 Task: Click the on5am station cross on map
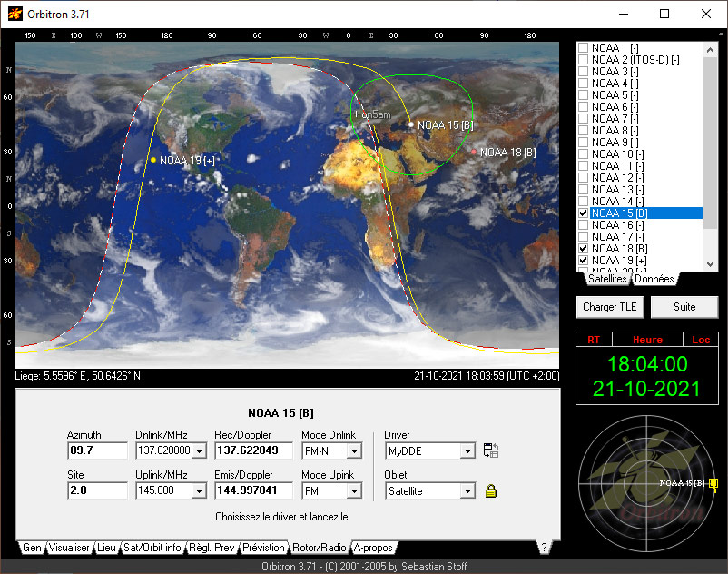click(x=356, y=114)
